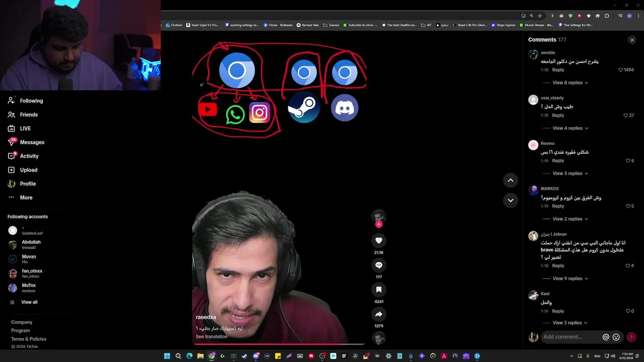Open Home - Restream bookmark
This screenshot has width=644, height=362.
pyautogui.click(x=278, y=25)
